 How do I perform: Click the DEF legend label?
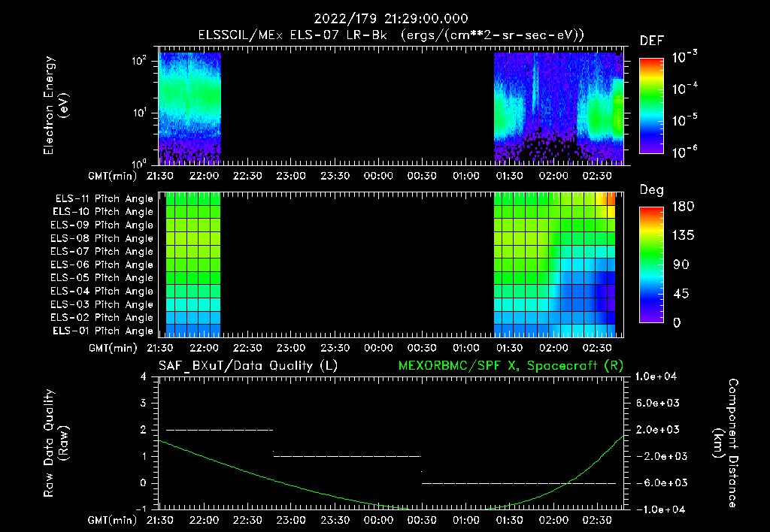click(x=652, y=41)
